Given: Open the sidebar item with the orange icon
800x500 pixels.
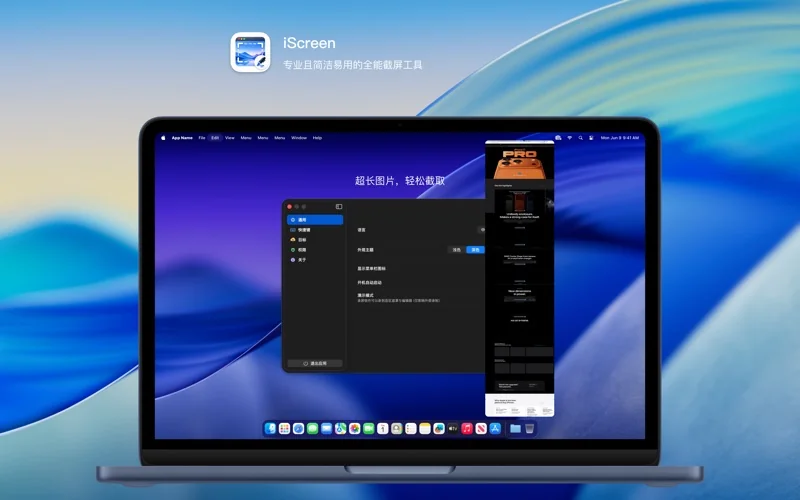Looking at the screenshot, I should click(315, 240).
